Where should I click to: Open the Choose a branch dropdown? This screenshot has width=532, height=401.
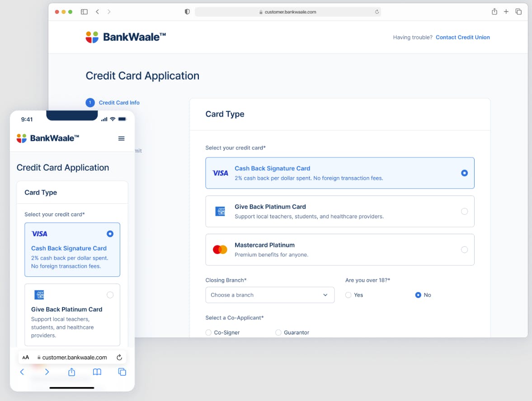[x=270, y=295]
